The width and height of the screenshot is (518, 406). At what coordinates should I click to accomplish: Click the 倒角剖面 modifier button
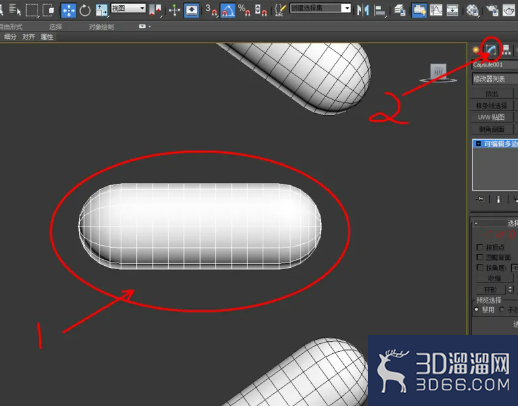[492, 129]
